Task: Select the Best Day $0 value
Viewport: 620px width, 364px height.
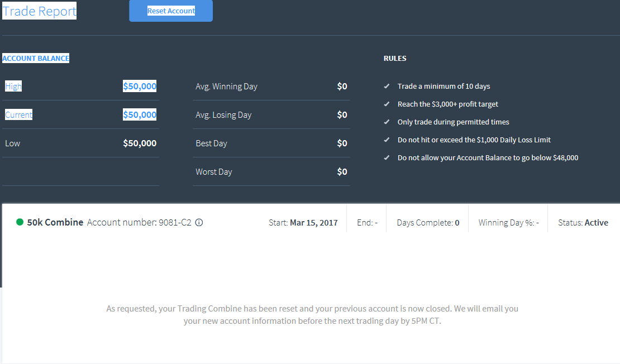Action: click(x=342, y=143)
